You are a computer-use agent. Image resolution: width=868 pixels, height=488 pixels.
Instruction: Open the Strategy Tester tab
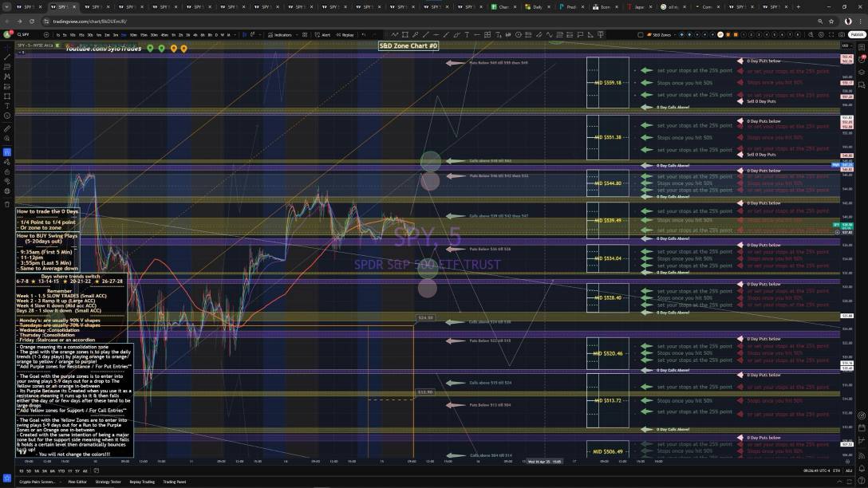(x=108, y=482)
